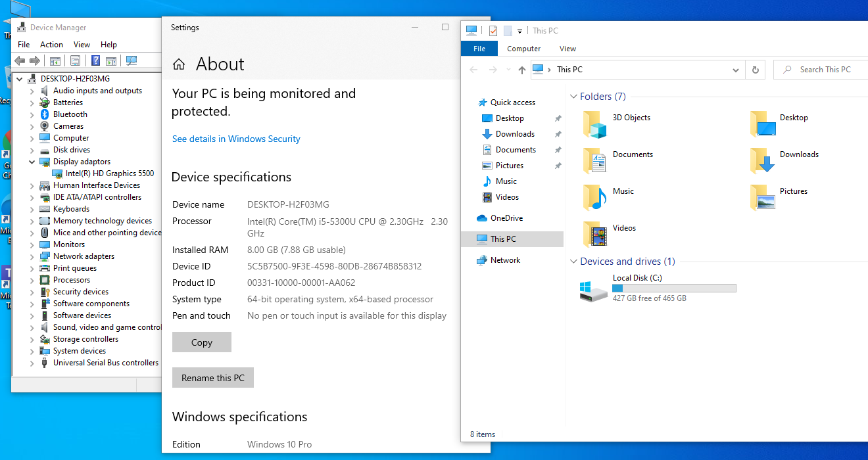This screenshot has height=460, width=868.
Task: Toggle the action pane icon in Device Manager
Action: pos(111,60)
